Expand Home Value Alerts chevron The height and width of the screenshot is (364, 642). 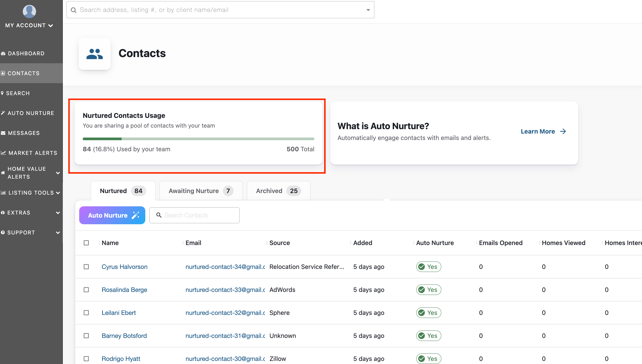(x=58, y=173)
